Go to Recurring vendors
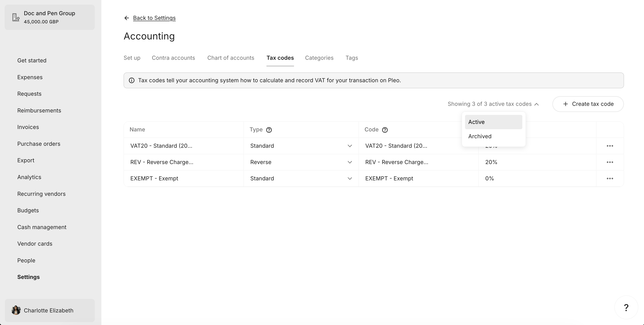Screen dimensions: 644x325 pos(41,194)
